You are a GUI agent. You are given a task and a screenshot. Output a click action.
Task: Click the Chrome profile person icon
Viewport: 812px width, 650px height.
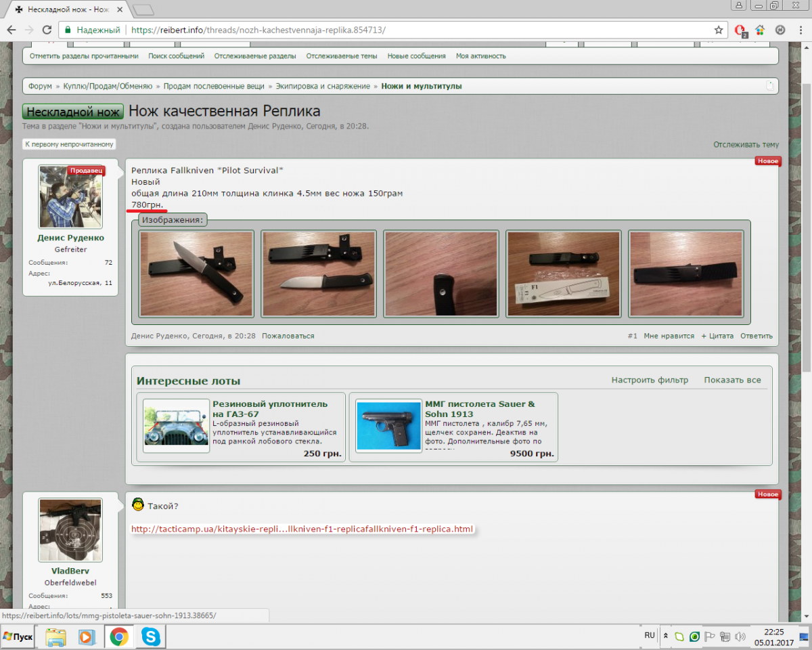tap(738, 5)
